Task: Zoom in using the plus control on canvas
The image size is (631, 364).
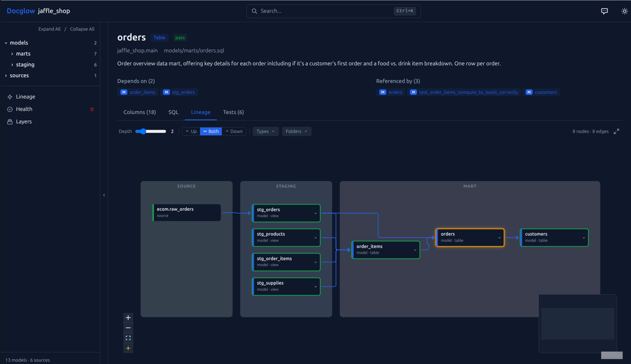Action: (x=128, y=318)
